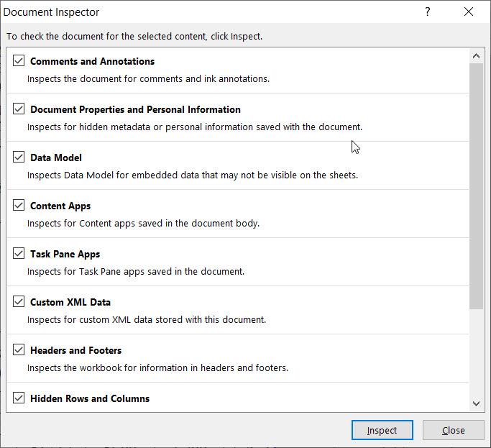Uncheck the Data Model checkbox
Screen dimensions: 491x448
tap(19, 157)
